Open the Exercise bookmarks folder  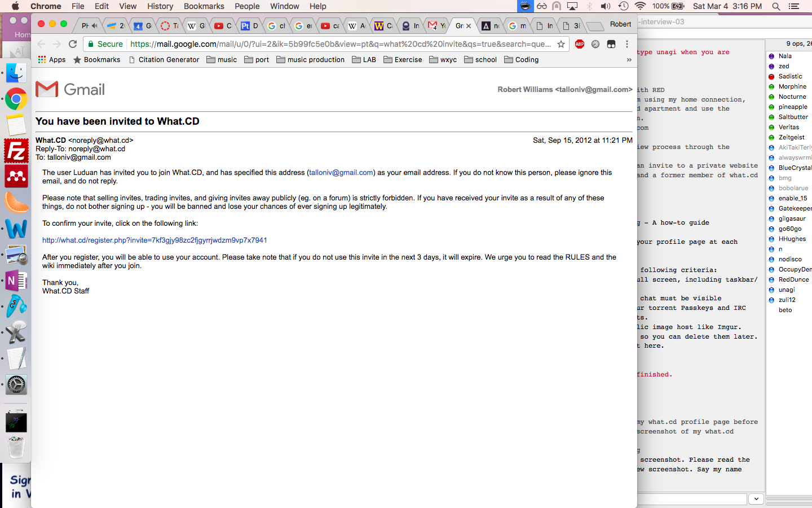(x=403, y=60)
